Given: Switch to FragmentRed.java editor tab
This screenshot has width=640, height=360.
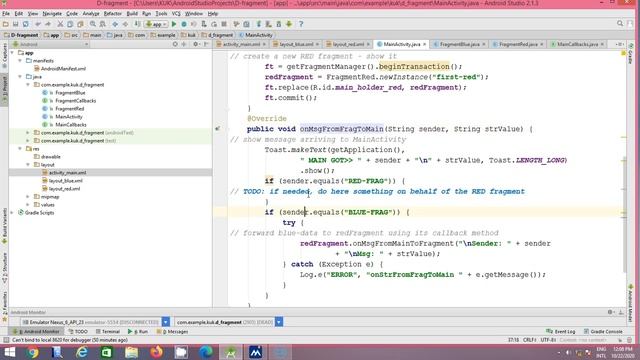Looking at the screenshot, I should [x=518, y=44].
